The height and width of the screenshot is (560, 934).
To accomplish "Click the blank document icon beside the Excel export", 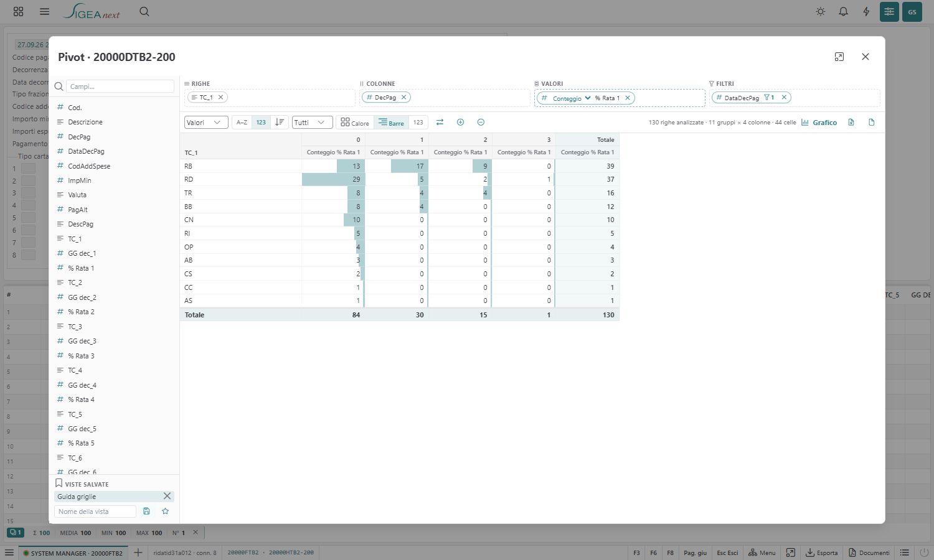I will point(872,123).
